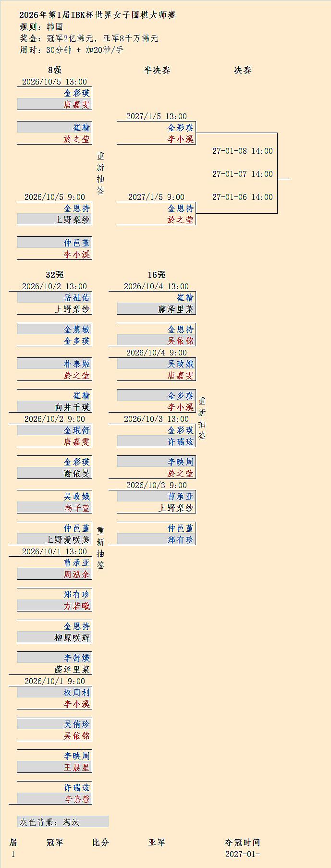Click 唐嘉雯 in the 8强 column
The height and width of the screenshot is (868, 331).
tap(77, 105)
